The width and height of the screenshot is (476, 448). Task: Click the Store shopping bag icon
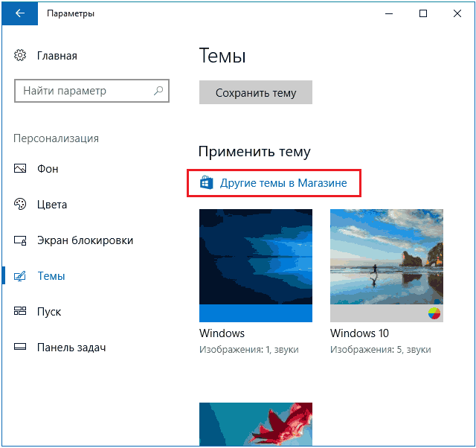(x=207, y=182)
